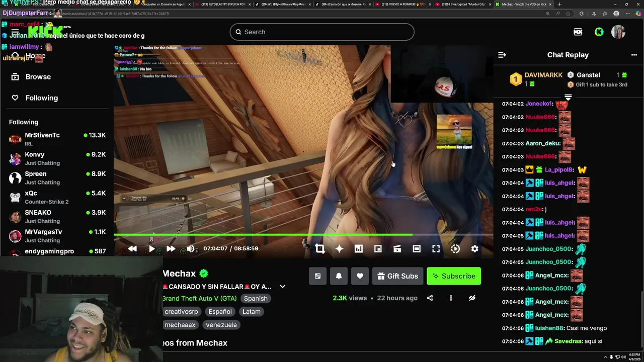Expand the stream title chevron
The image size is (644, 362).
point(283,287)
